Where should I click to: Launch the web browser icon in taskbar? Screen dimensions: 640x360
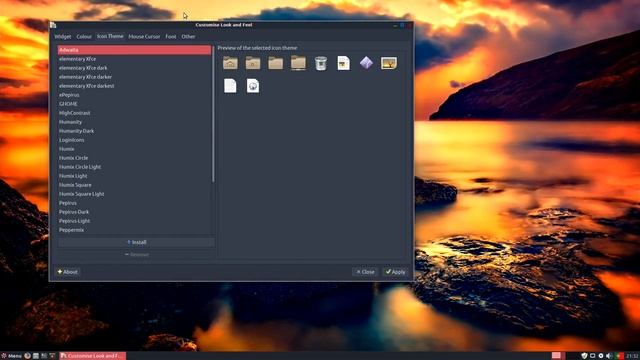coord(27,356)
